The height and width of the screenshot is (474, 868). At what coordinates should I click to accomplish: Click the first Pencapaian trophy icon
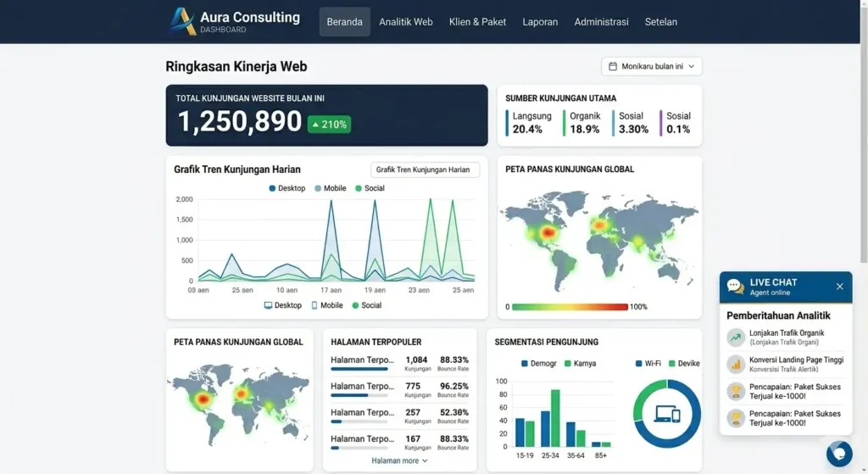click(x=736, y=391)
